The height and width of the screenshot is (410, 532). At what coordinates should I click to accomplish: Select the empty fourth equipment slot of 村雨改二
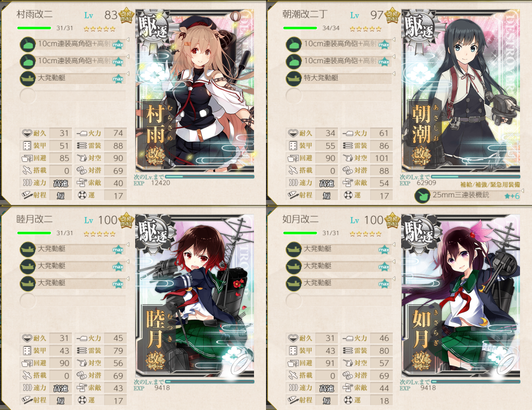(72, 95)
